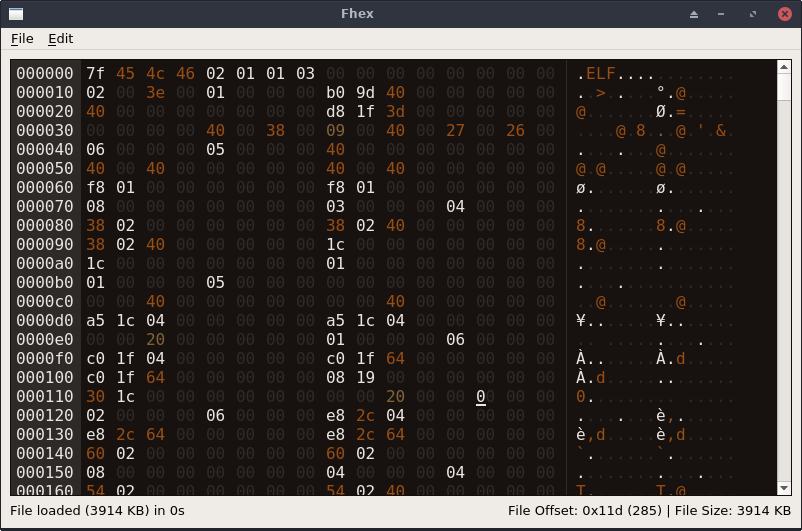802x531 pixels.
Task: Select byte 06 in row 0000e0
Action: tap(455, 340)
